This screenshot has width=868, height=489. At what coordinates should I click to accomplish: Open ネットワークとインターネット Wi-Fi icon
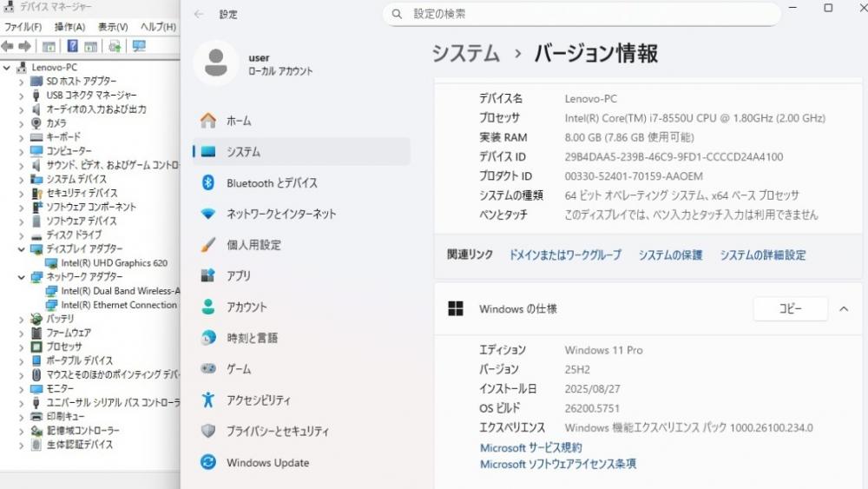(208, 214)
